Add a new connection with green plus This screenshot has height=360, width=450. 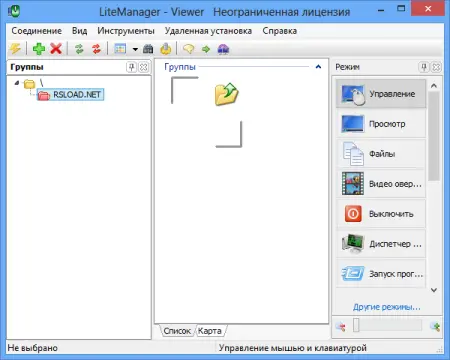coord(39,49)
